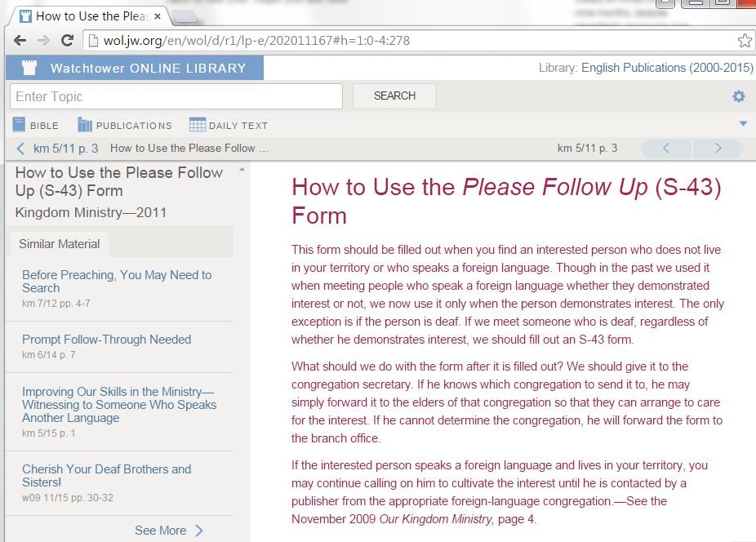Viewport: 756px width, 542px height.
Task: Open Before Preaching, You May Need to Search
Action: [x=117, y=281]
